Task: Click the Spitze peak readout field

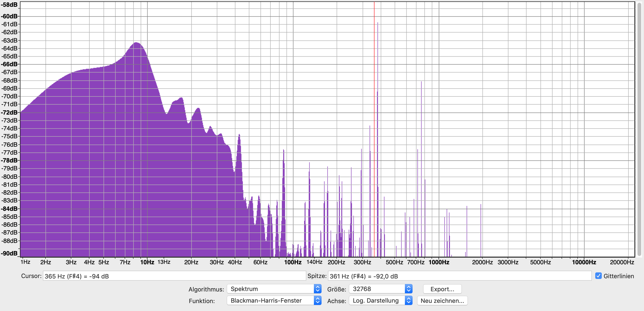Action: 459,276
